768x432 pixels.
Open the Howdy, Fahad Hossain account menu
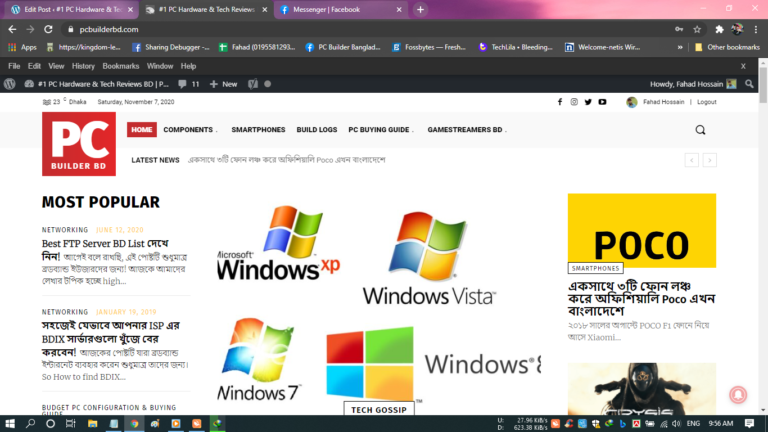click(693, 84)
